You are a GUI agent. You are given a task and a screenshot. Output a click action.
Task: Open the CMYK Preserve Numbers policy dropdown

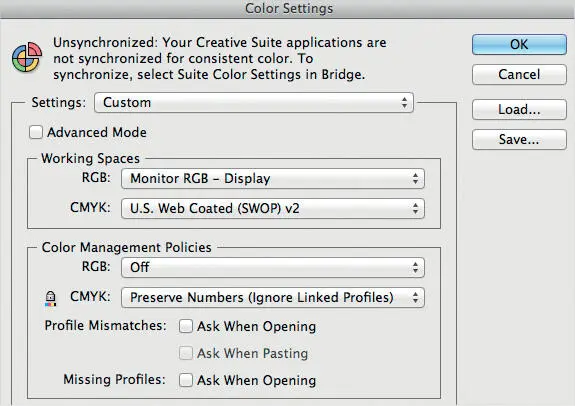pyautogui.click(x=273, y=297)
